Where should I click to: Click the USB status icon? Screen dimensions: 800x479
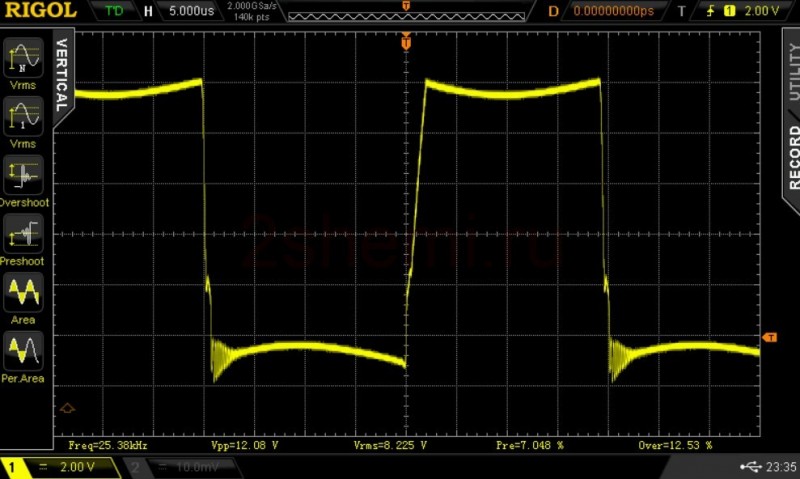(x=752, y=467)
